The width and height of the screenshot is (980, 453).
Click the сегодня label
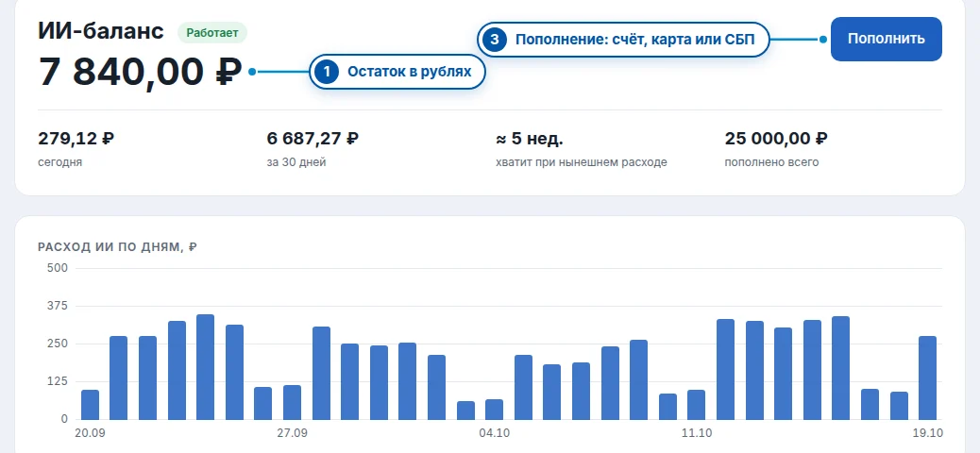[60, 162]
